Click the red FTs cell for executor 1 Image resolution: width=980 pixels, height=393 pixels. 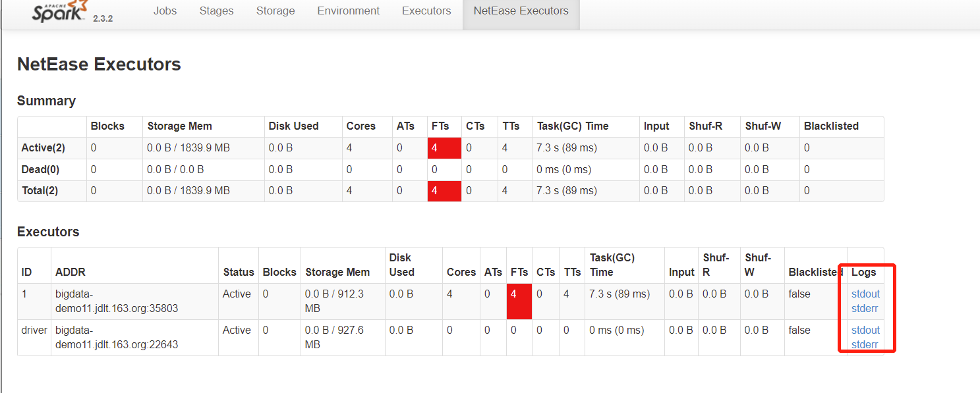(519, 301)
